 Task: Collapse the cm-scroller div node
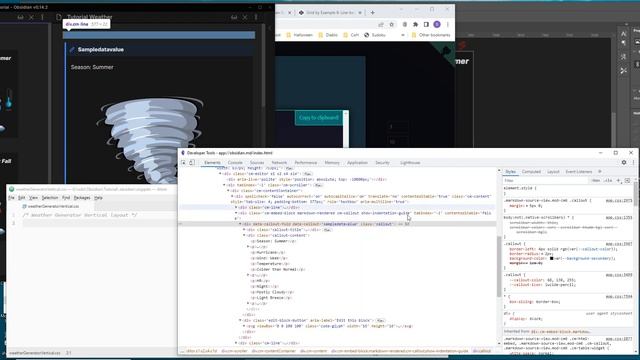point(224,185)
